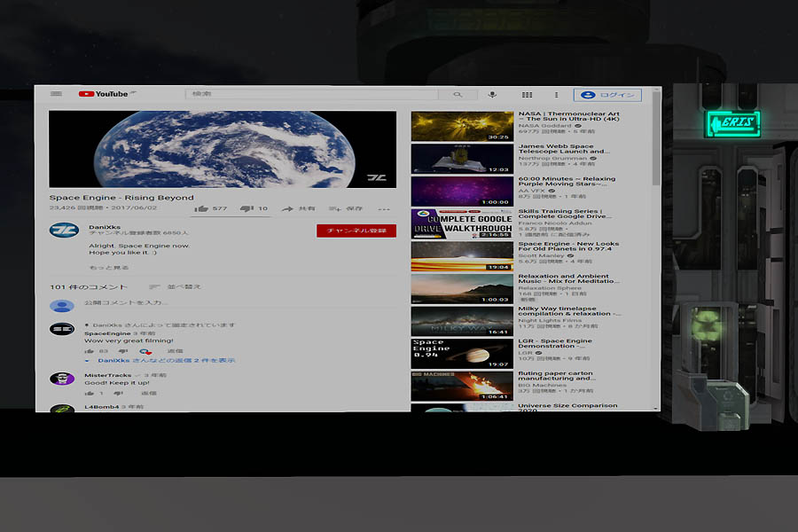Click the Earth video player

pyautogui.click(x=223, y=149)
